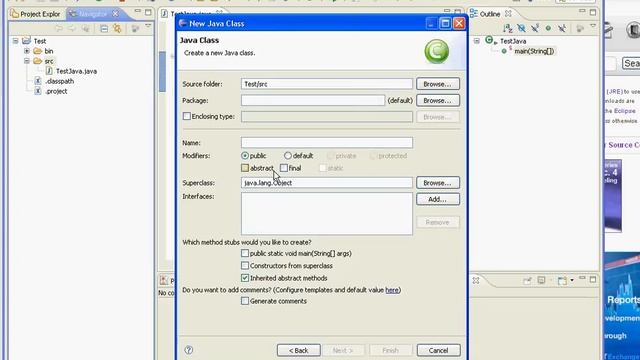Click the TestJava class icon in Outline
The width and height of the screenshot is (640, 360).
pos(489,40)
